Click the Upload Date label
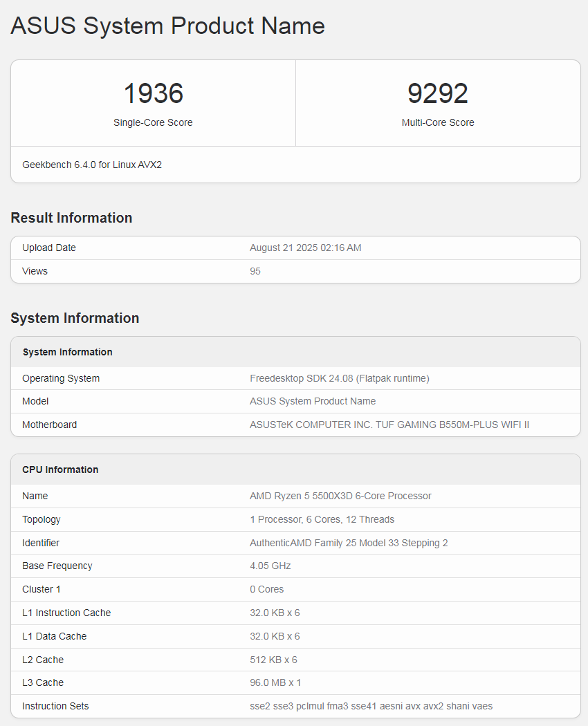 [x=48, y=248]
